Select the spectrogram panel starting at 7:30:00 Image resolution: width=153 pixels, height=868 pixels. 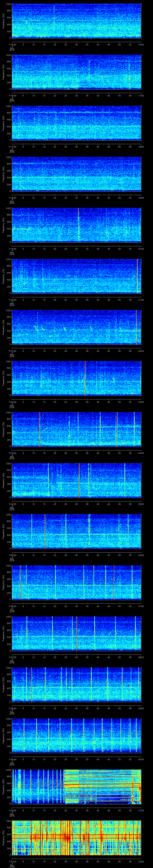point(77,786)
